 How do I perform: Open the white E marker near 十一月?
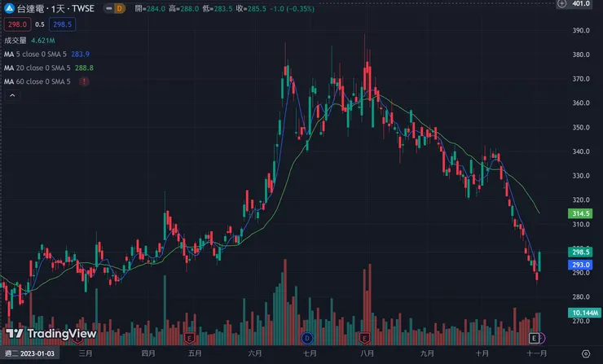(x=534, y=338)
